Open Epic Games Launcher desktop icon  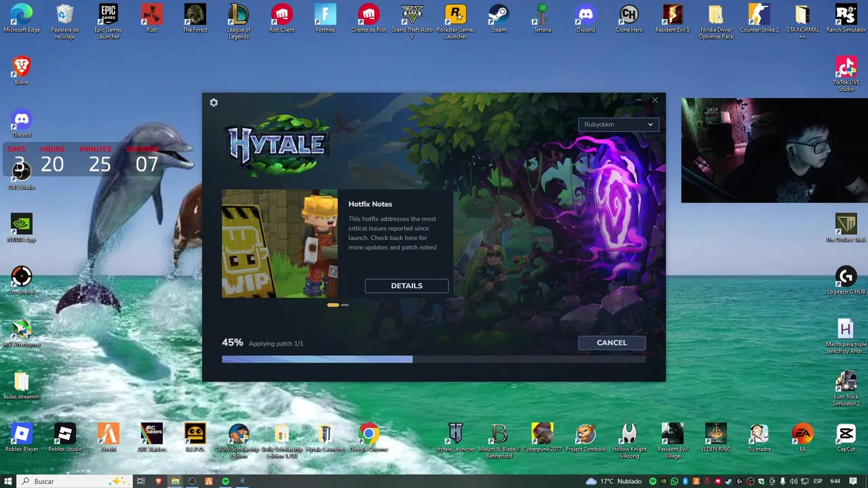108,21
